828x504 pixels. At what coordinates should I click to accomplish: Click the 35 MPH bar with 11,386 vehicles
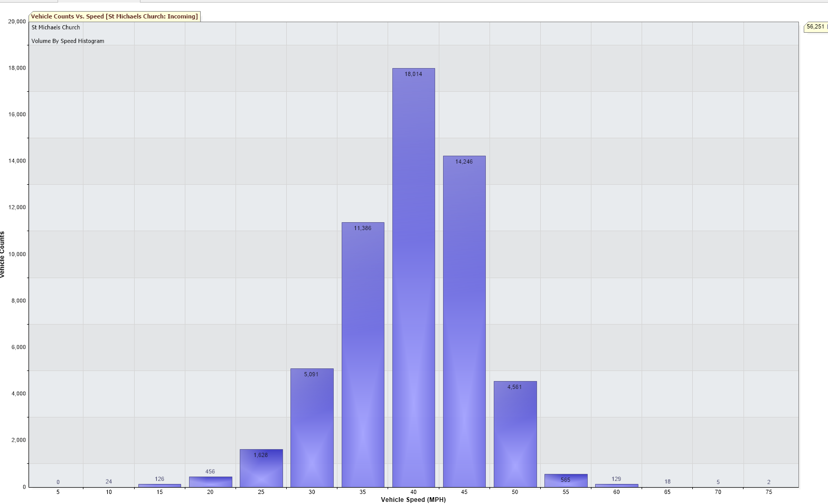pos(363,354)
